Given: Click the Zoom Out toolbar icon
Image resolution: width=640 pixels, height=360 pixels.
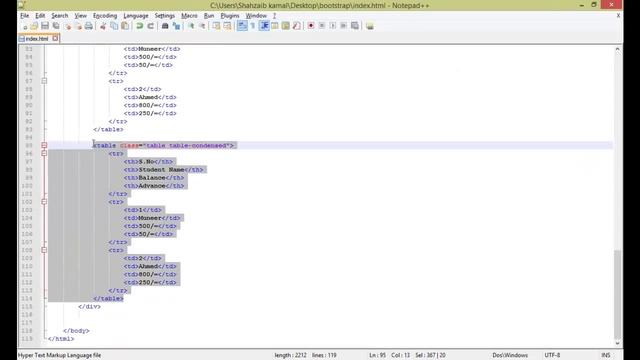Looking at the screenshot, I should [x=202, y=26].
